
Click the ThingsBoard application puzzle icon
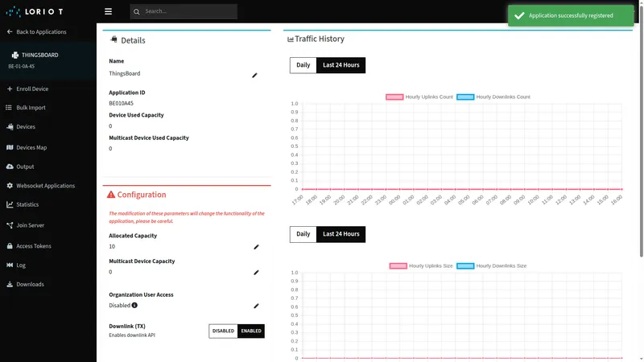[x=15, y=55]
